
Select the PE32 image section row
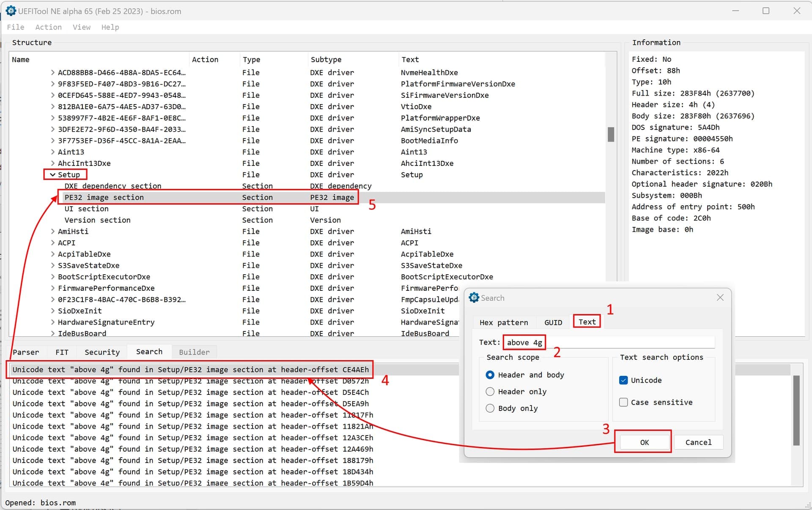tap(307, 197)
